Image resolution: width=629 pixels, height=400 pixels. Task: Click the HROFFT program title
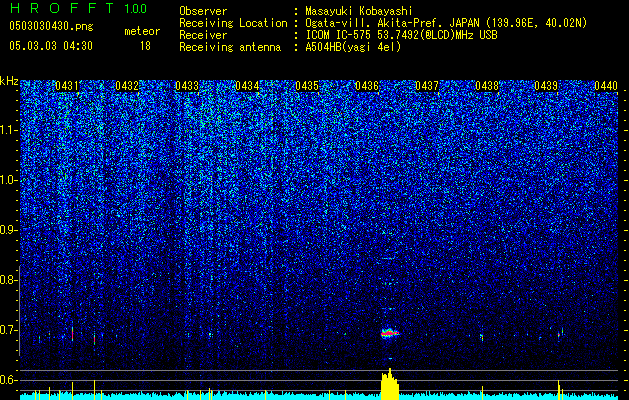click(x=63, y=8)
